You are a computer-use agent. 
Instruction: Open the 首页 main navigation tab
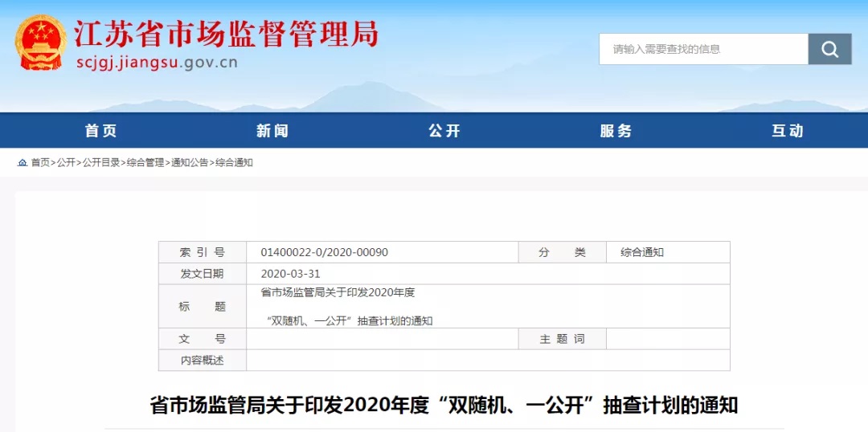(101, 131)
